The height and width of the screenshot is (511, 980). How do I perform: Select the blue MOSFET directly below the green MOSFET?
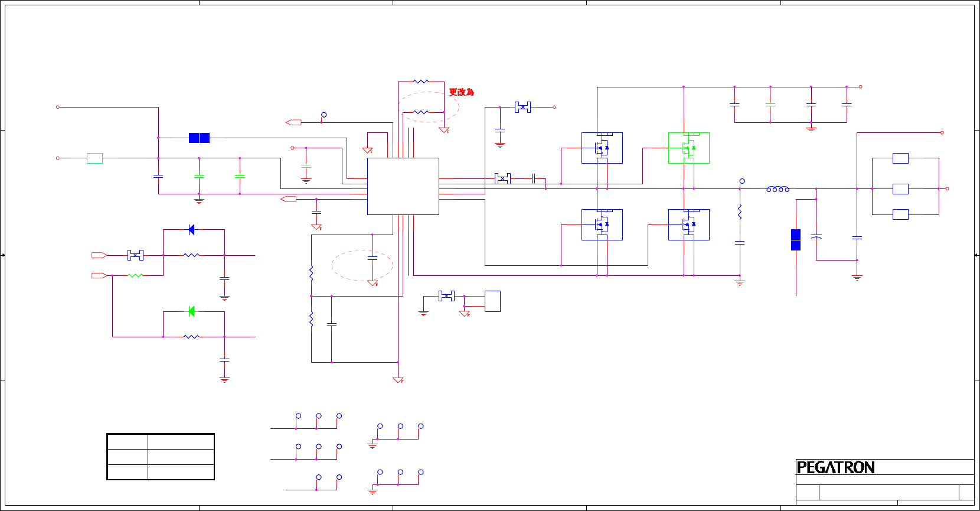coord(689,224)
